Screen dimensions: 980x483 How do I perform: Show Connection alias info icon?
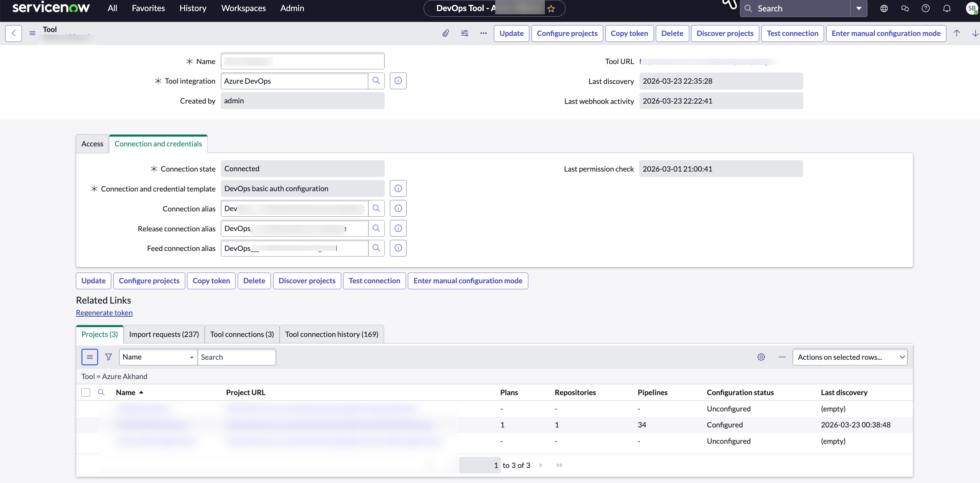[x=398, y=208]
